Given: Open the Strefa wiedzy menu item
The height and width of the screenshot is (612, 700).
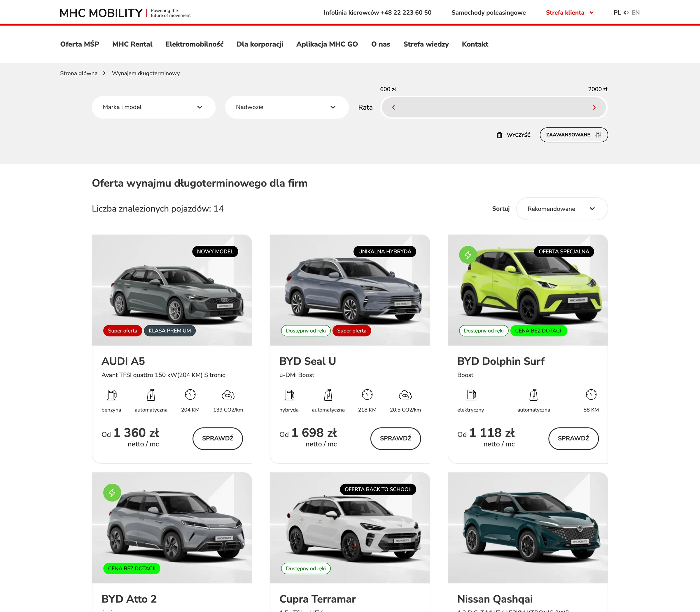Looking at the screenshot, I should click(426, 44).
